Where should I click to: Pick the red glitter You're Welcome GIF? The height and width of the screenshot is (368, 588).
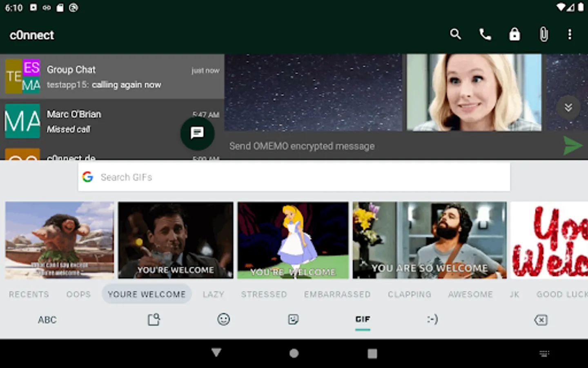pos(549,240)
